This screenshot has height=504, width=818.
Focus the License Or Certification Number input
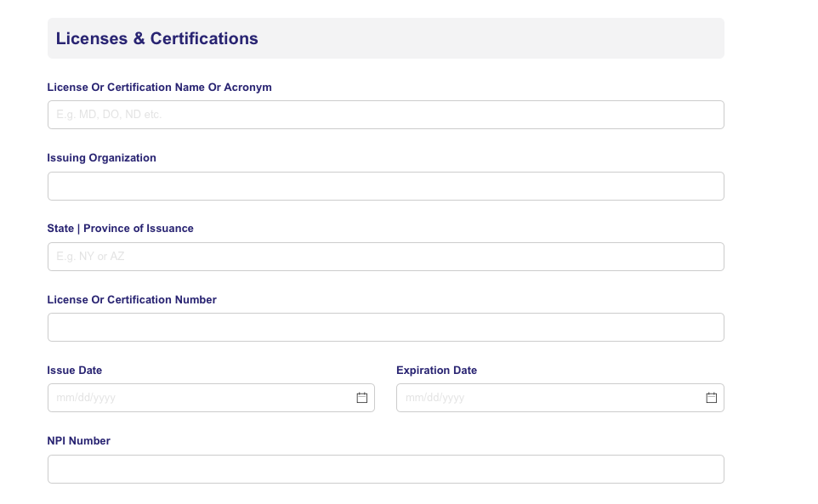coord(385,327)
